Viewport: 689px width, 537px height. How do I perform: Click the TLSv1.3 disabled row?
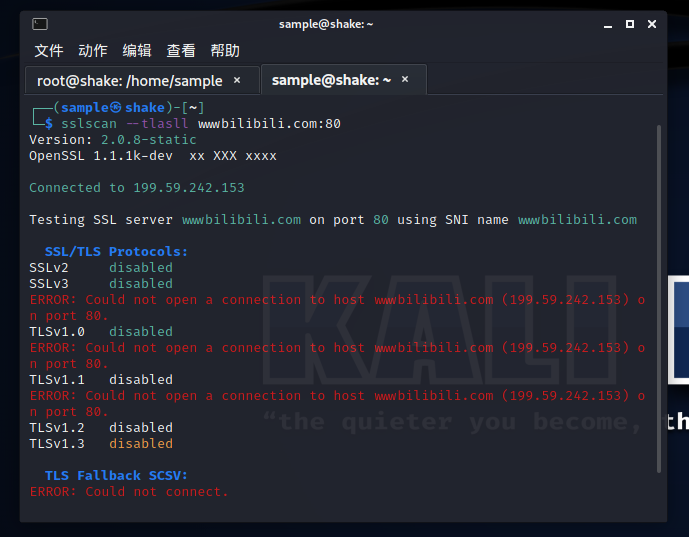click(101, 444)
